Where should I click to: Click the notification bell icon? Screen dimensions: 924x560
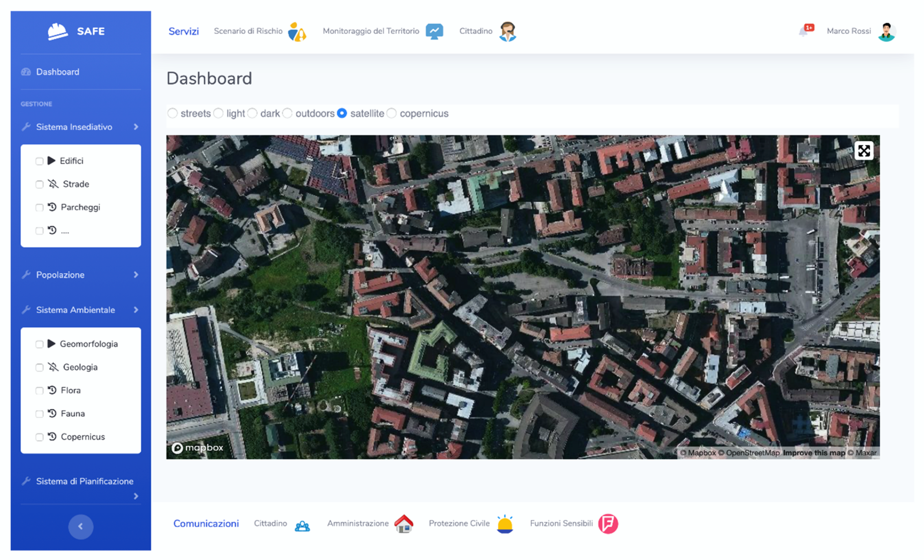803,32
